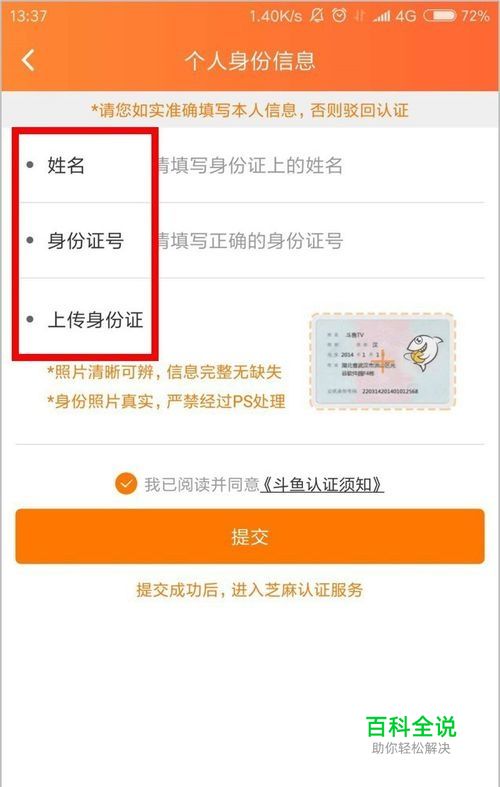Tap the orange 提交 button
This screenshot has width=500, height=787.
coord(250,537)
